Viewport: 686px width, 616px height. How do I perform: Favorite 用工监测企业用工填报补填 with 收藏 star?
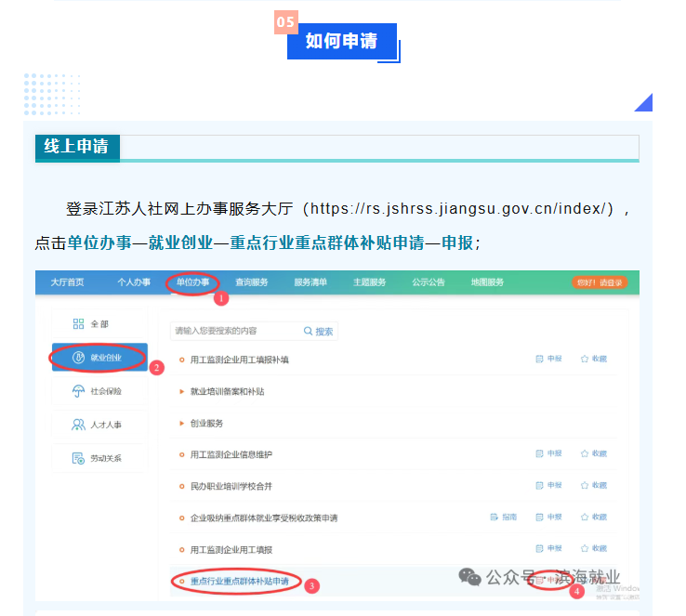pyautogui.click(x=585, y=359)
